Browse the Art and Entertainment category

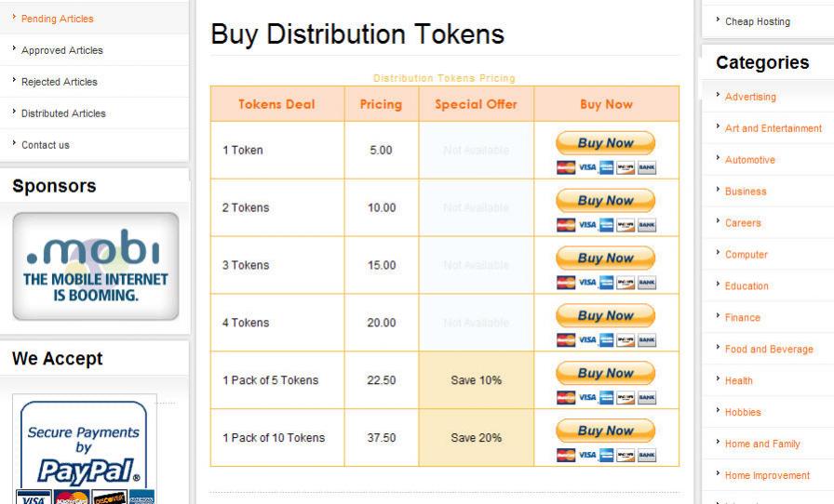pyautogui.click(x=773, y=128)
